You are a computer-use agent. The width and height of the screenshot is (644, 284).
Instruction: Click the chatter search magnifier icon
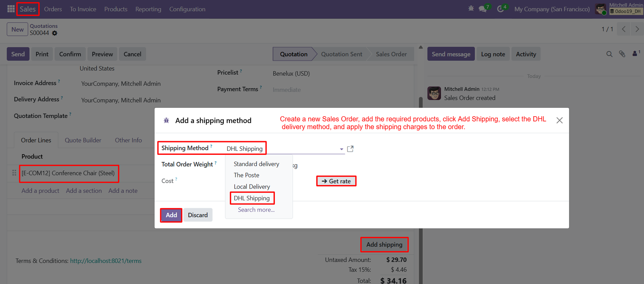click(x=609, y=54)
